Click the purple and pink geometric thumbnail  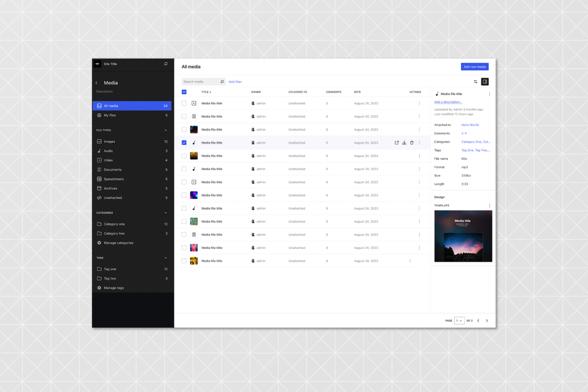pos(194,195)
